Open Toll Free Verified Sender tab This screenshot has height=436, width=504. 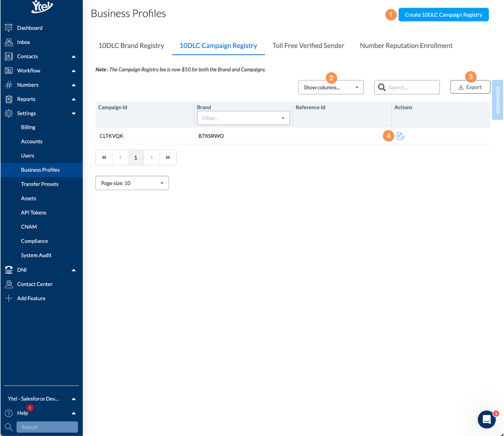pyautogui.click(x=308, y=46)
